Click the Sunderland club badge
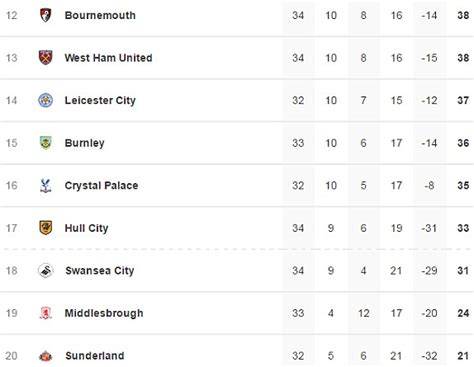This screenshot has height=367, width=474. click(x=46, y=356)
